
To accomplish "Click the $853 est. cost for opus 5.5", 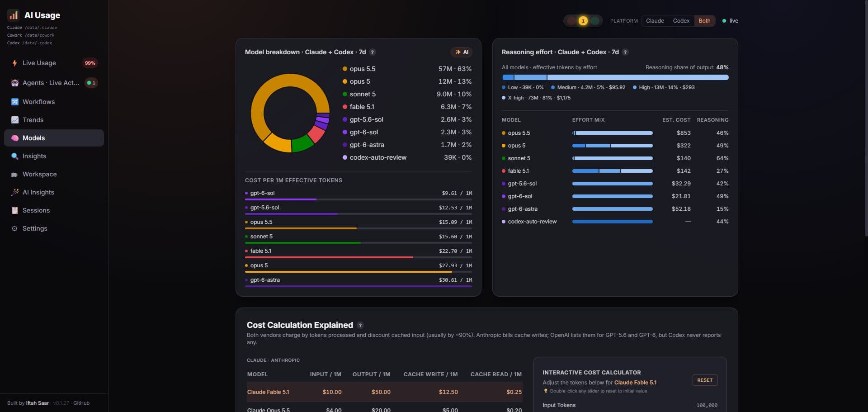I will tap(684, 133).
